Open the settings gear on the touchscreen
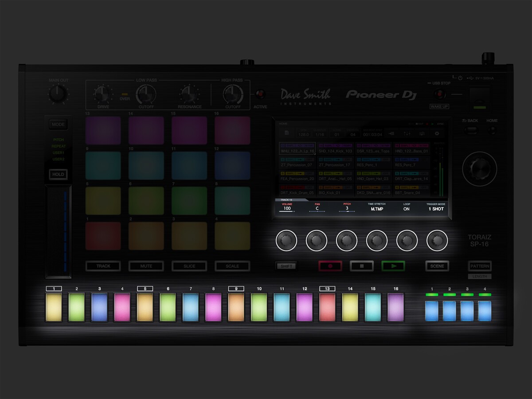This screenshot has width=532, height=399. 438,134
